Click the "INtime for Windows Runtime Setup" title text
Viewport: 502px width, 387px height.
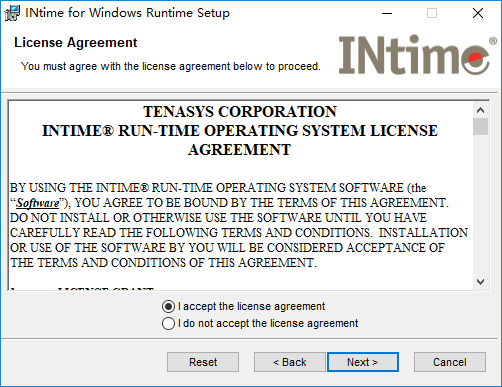(128, 13)
